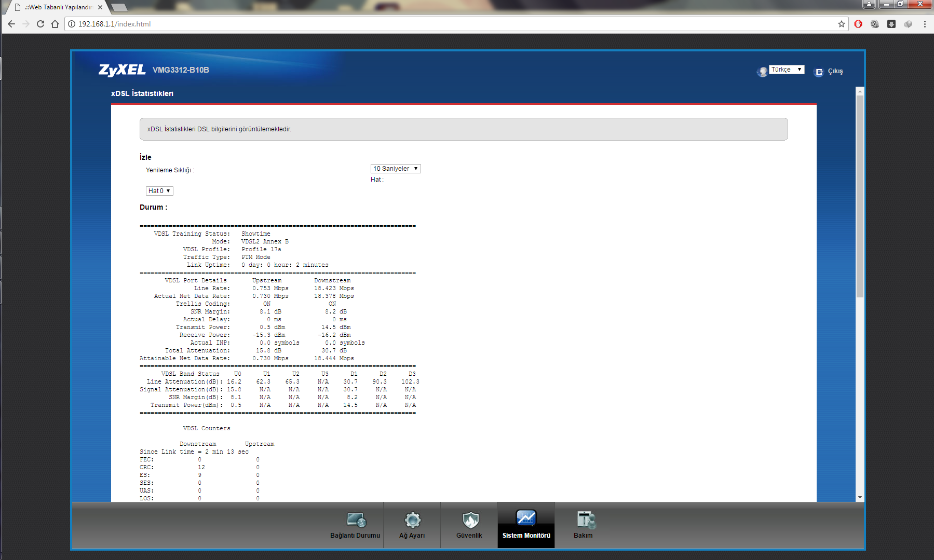This screenshot has width=934, height=560.
Task: Click the dark download extension icon
Action: click(x=891, y=24)
